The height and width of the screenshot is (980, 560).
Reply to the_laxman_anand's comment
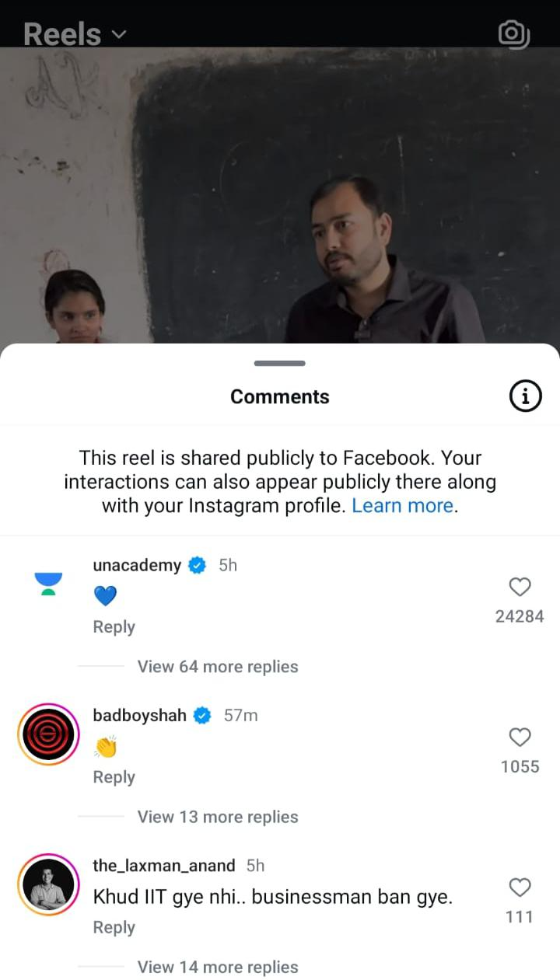point(114,926)
